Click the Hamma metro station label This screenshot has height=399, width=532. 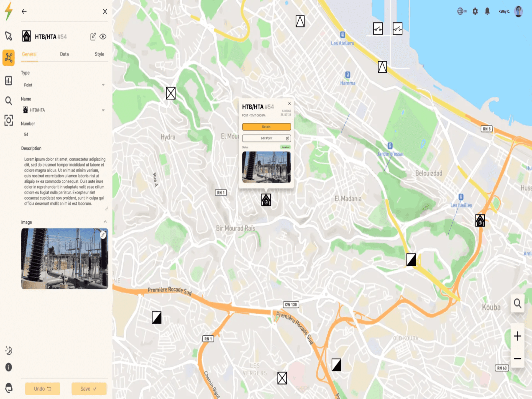(348, 83)
